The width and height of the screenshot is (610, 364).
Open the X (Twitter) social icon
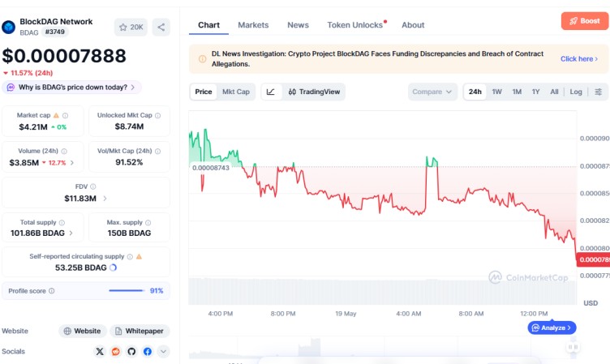100,352
